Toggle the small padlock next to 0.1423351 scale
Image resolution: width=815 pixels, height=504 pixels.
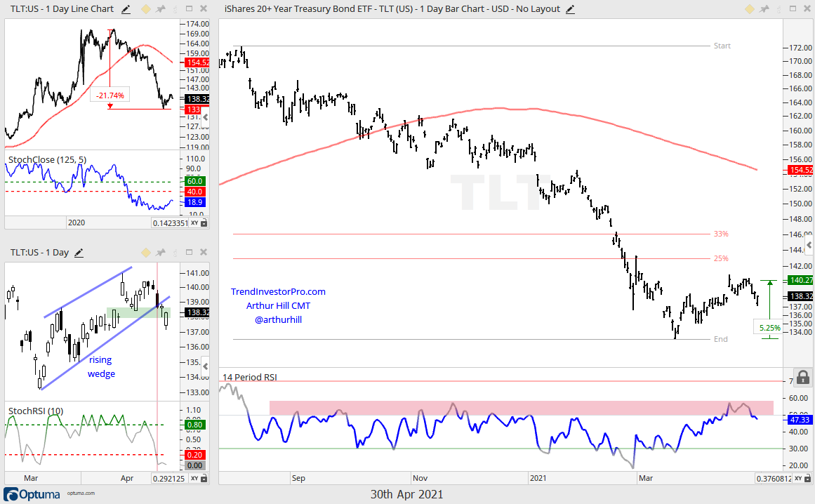tap(204, 223)
